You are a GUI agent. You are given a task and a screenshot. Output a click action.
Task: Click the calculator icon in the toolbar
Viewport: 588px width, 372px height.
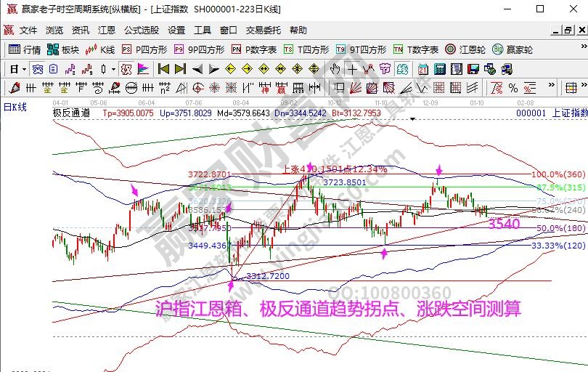click(439, 69)
